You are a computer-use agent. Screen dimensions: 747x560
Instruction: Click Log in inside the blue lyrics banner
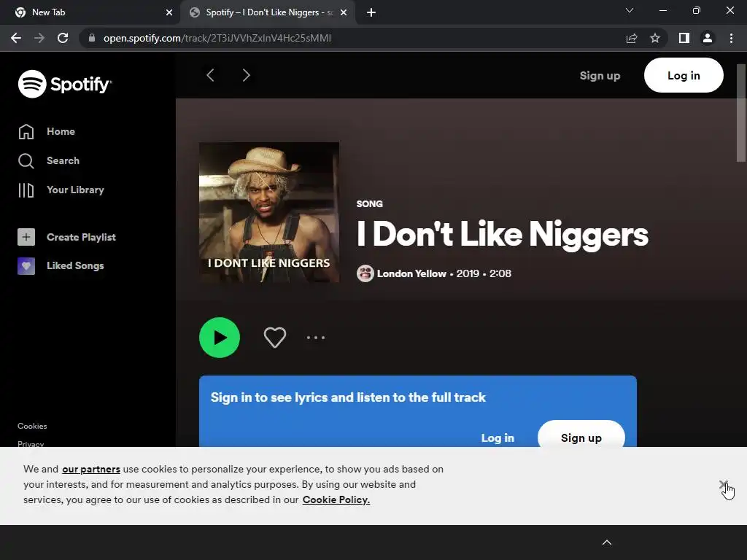click(498, 437)
